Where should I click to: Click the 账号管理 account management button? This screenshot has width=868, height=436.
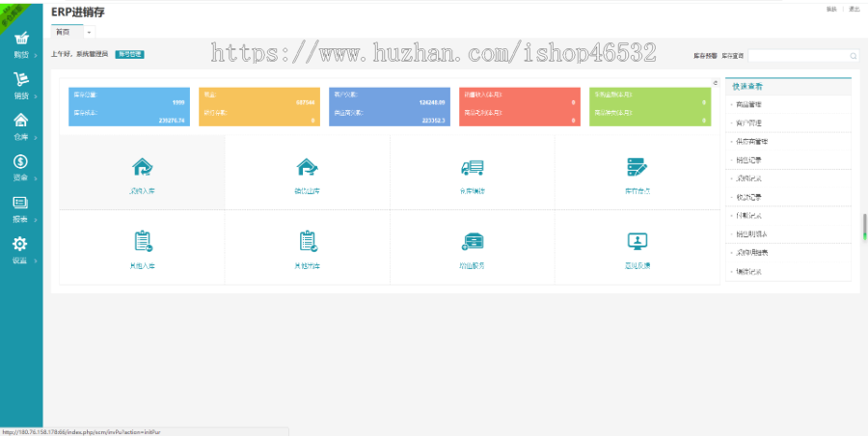click(x=129, y=54)
